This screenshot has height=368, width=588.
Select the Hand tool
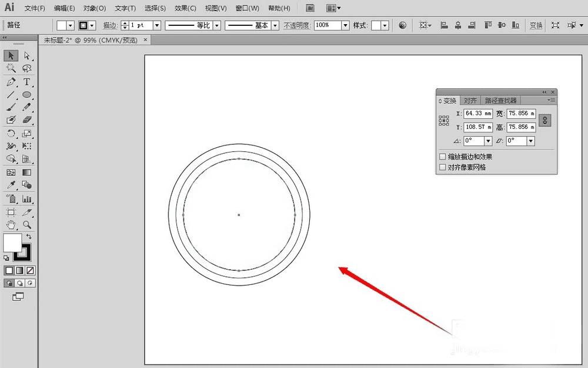pyautogui.click(x=11, y=225)
